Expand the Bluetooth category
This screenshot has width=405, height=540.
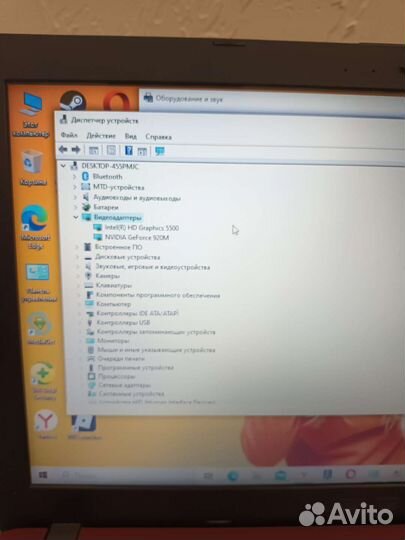coord(75,176)
